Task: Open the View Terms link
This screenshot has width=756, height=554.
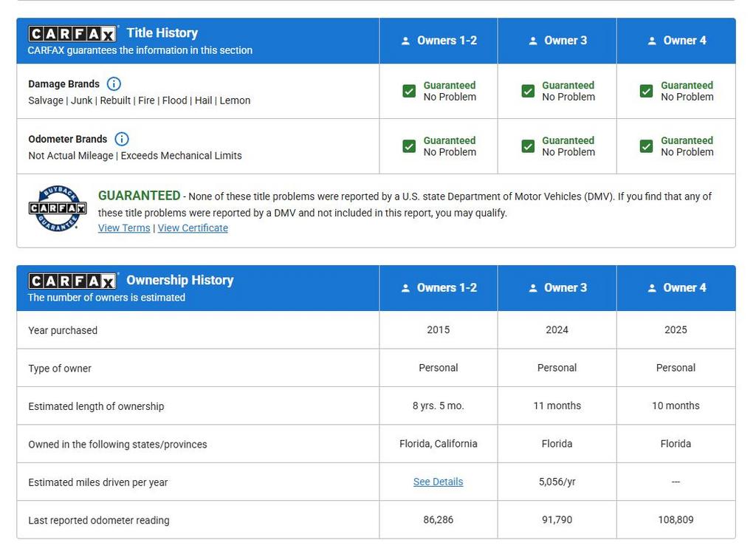Action: [124, 228]
